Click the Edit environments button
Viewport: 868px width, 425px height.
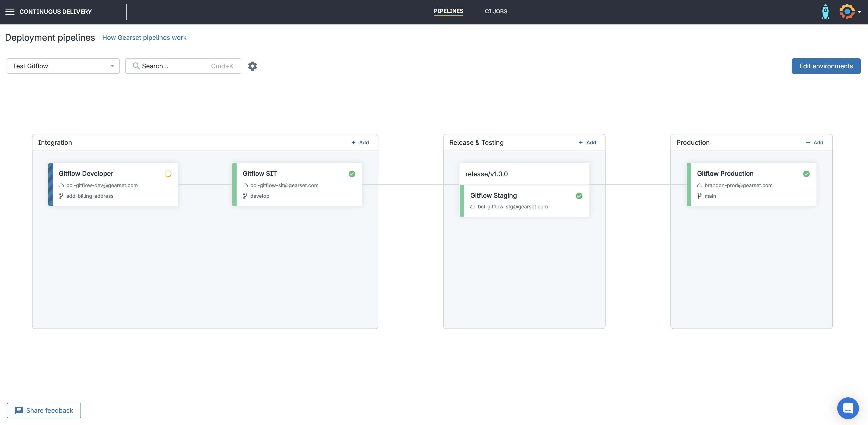click(826, 66)
